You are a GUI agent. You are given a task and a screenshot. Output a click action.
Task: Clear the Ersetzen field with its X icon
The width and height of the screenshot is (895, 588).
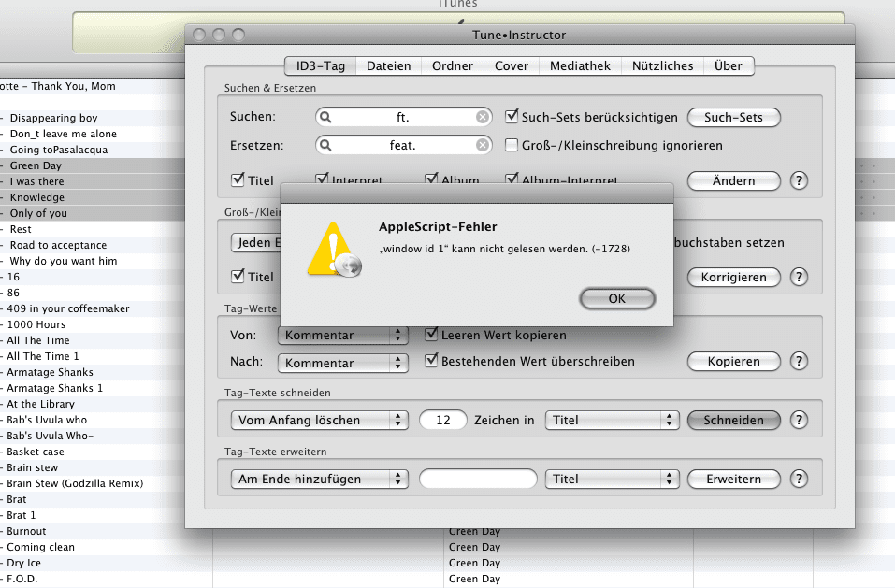483,146
